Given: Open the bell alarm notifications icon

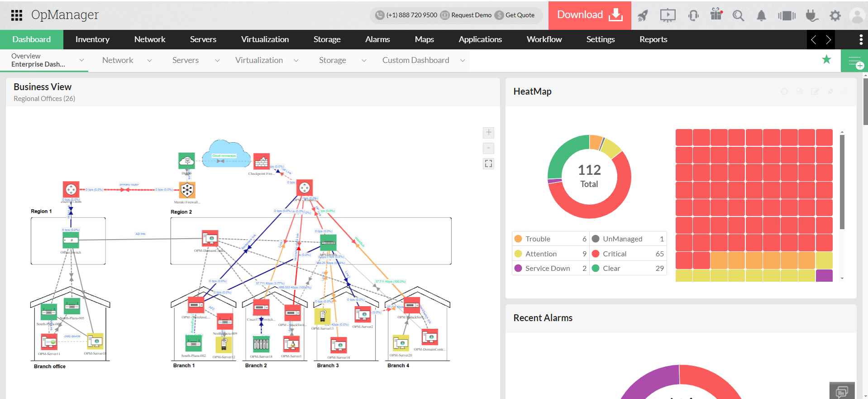Looking at the screenshot, I should (x=761, y=16).
